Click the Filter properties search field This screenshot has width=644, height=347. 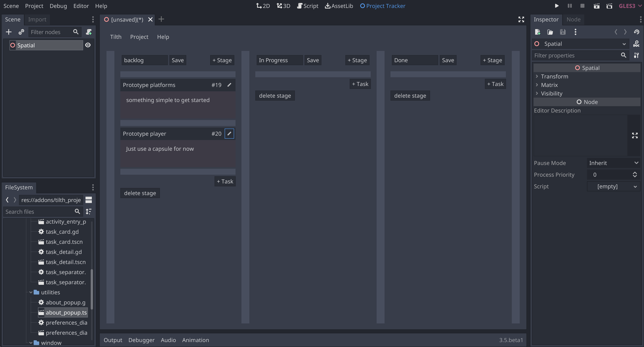[x=576, y=55]
